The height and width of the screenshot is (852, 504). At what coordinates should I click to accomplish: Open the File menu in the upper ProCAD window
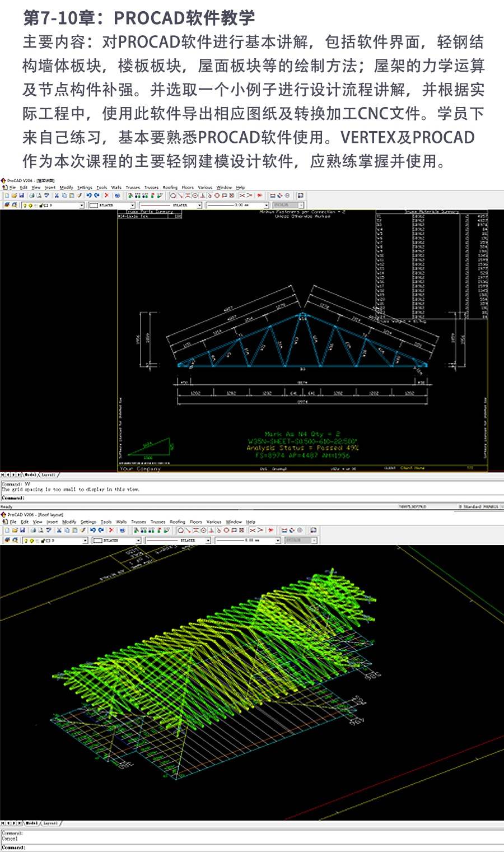(x=12, y=188)
